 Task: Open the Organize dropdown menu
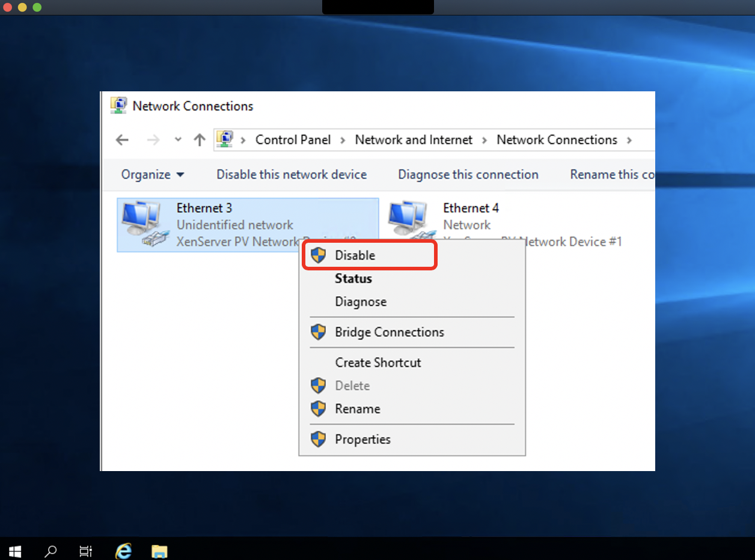pyautogui.click(x=153, y=175)
